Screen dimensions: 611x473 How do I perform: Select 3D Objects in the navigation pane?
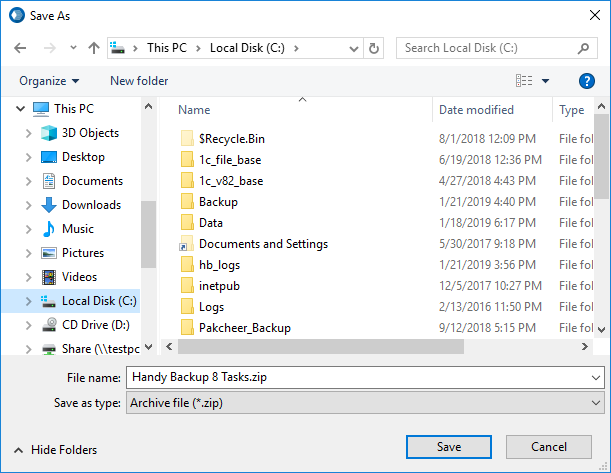(x=90, y=133)
